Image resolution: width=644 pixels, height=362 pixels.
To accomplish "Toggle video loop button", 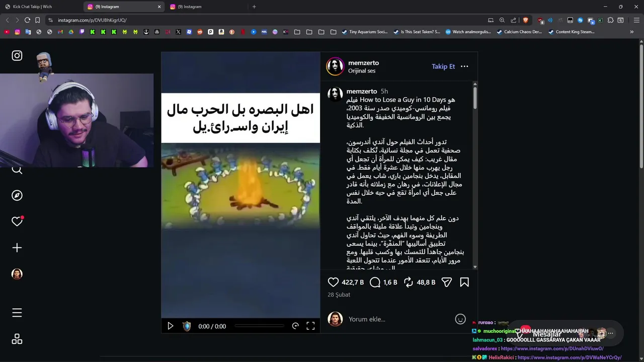I will point(295,326).
